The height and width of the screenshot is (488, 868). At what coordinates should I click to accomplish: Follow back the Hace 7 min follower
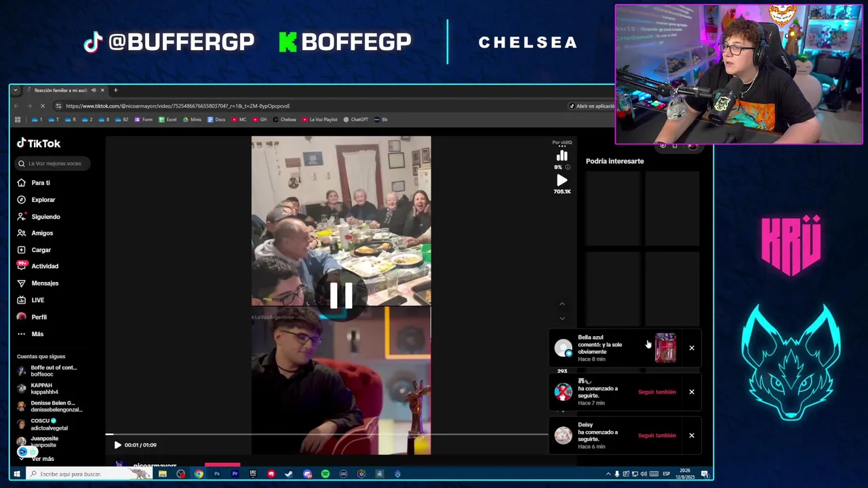(656, 392)
